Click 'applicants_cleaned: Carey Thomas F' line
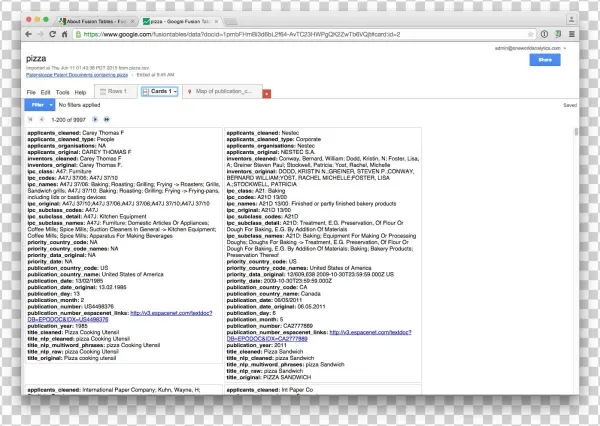 click(76, 133)
